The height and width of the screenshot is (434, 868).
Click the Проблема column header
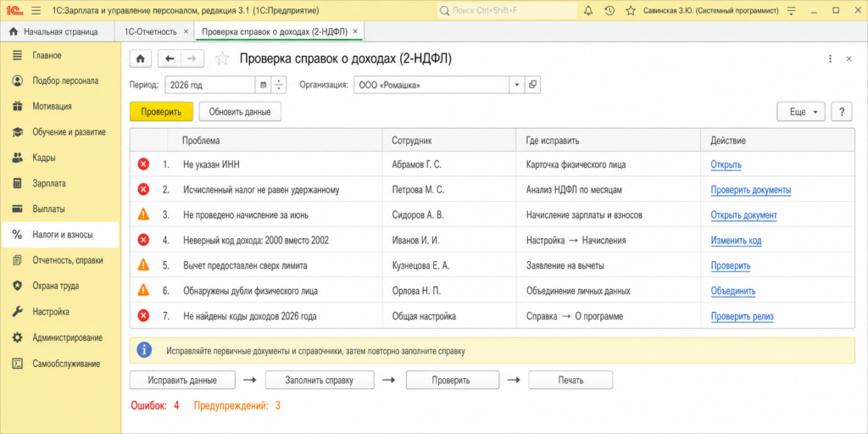coord(275,141)
